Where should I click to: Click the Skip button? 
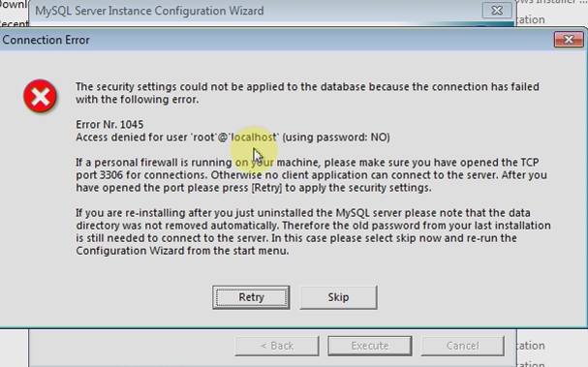[338, 297]
